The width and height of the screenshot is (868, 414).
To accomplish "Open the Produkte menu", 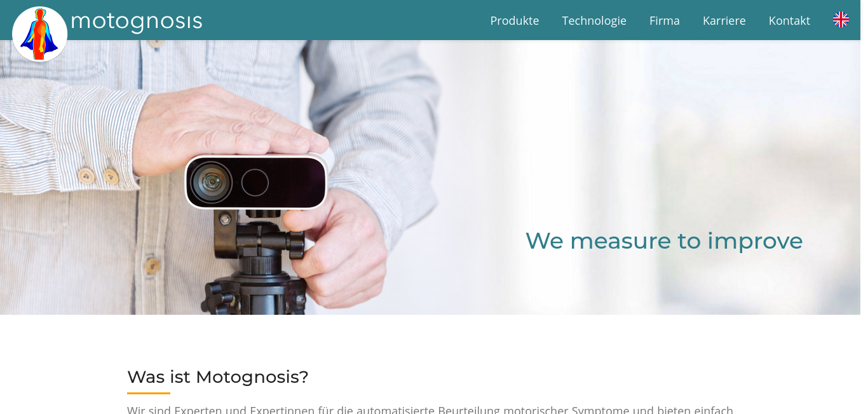I will tap(515, 20).
